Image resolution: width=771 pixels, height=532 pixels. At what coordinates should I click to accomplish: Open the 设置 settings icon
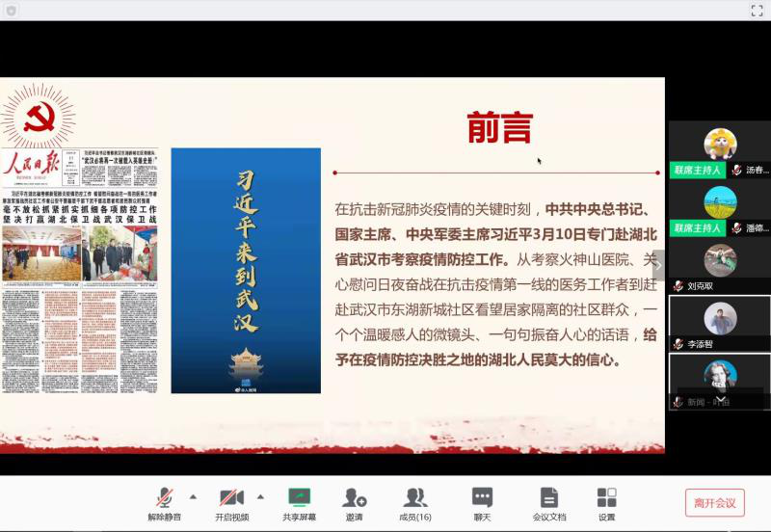pos(606,503)
